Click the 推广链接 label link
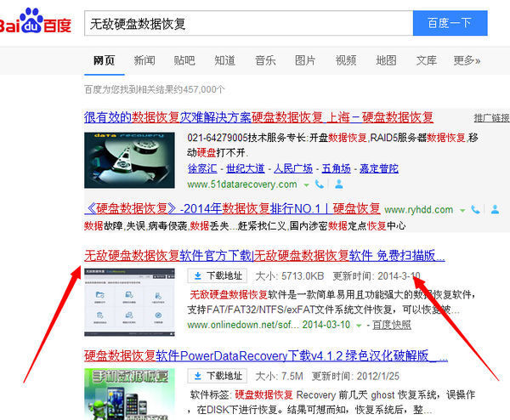 pyautogui.click(x=492, y=118)
